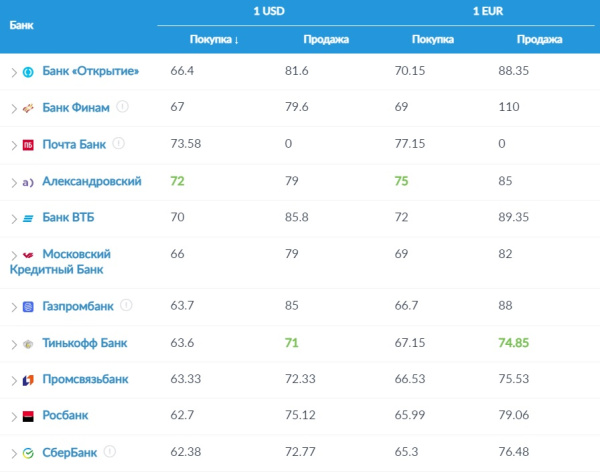Open the Росбанк bank link
This screenshot has width=600, height=472.
coord(65,415)
